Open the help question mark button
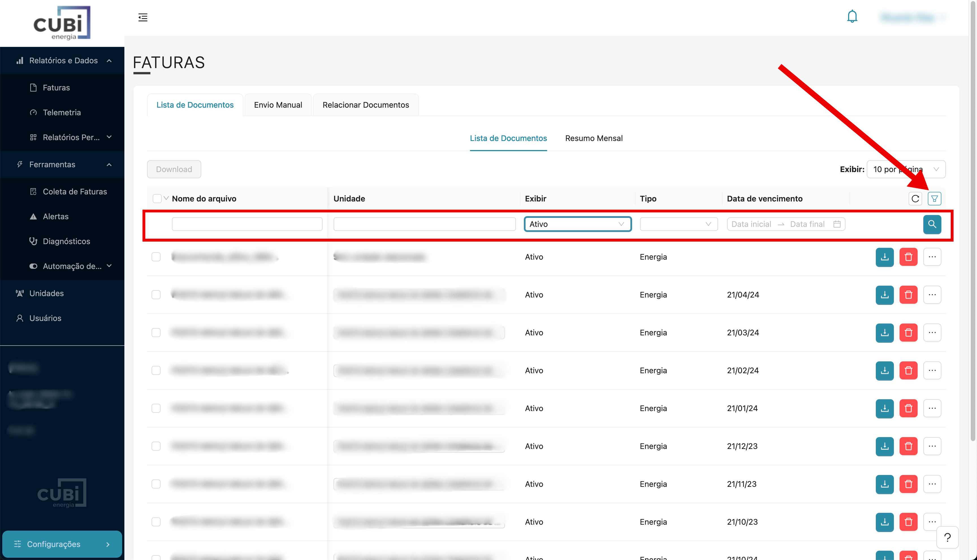 click(947, 537)
